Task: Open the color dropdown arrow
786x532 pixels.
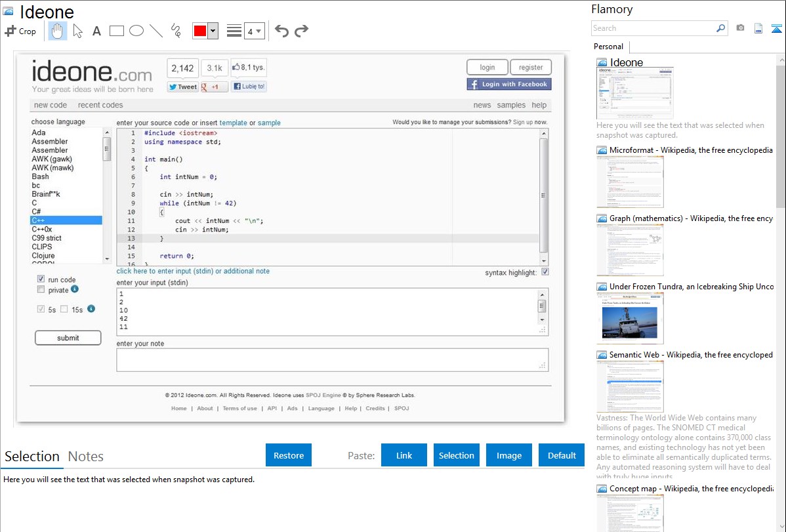Action: [x=213, y=31]
